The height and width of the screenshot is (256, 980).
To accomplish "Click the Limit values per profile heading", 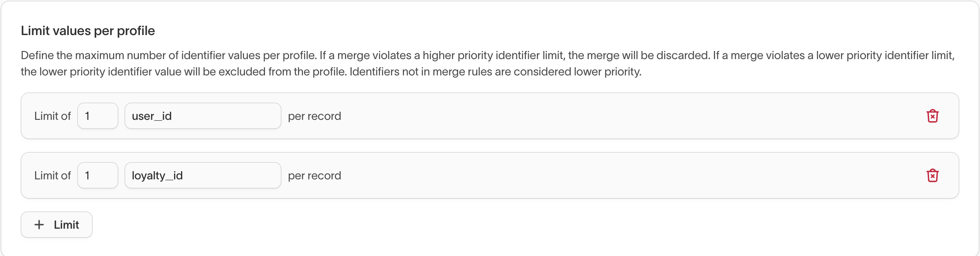I will point(88,30).
